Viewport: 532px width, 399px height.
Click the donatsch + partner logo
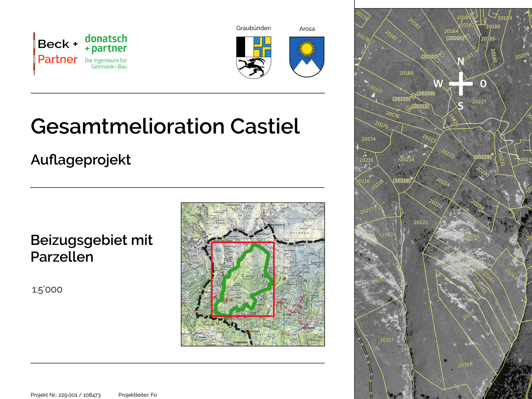(106, 51)
